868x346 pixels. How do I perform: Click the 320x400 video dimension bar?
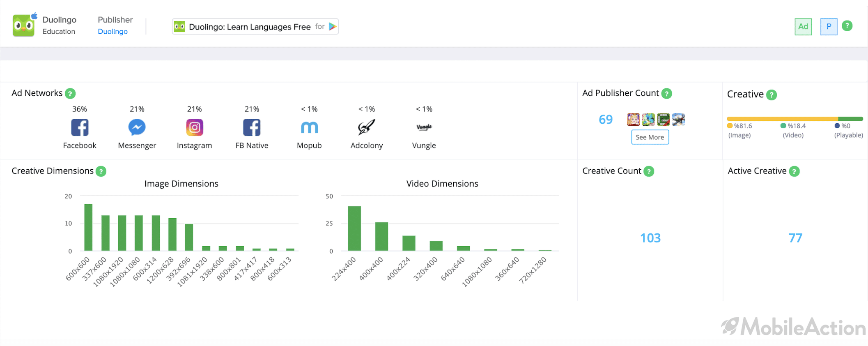pos(436,246)
